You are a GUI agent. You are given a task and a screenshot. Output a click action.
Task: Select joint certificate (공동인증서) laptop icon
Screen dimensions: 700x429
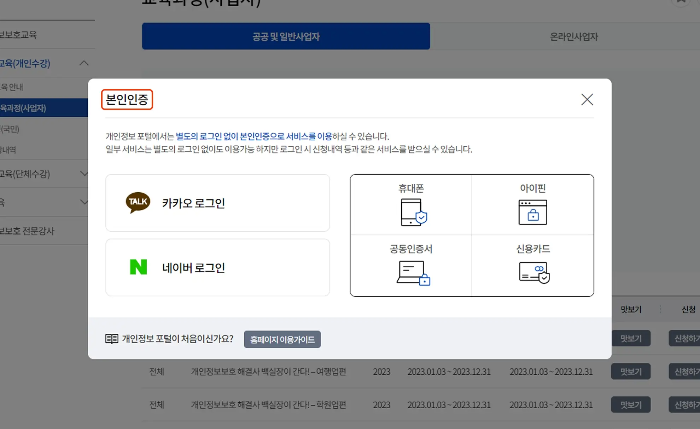(413, 273)
